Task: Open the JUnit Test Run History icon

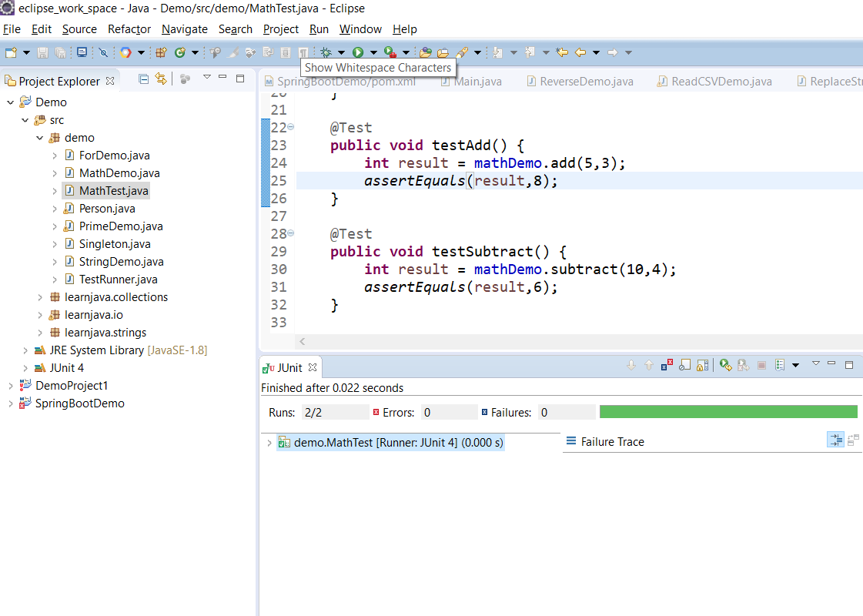Action: click(x=780, y=366)
